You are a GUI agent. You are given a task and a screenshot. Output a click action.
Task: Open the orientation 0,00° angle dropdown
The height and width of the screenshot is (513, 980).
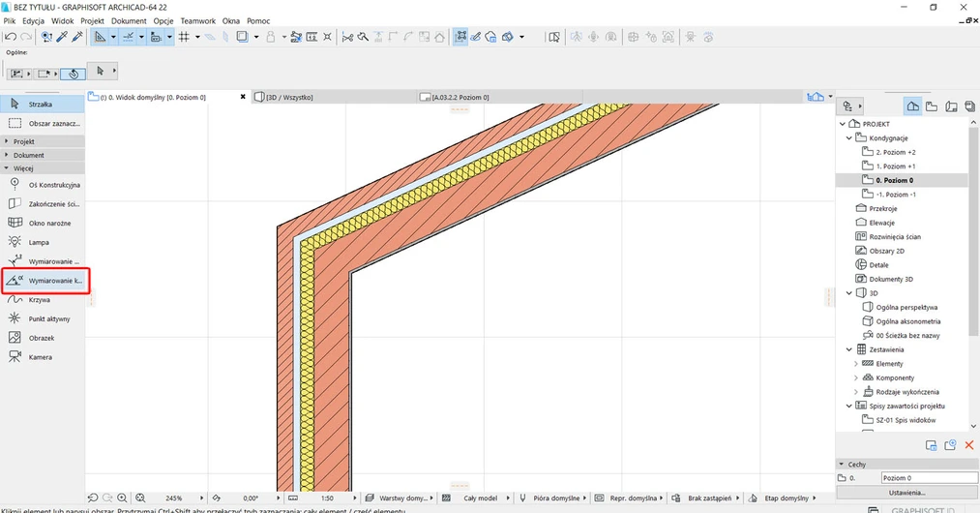[278, 498]
